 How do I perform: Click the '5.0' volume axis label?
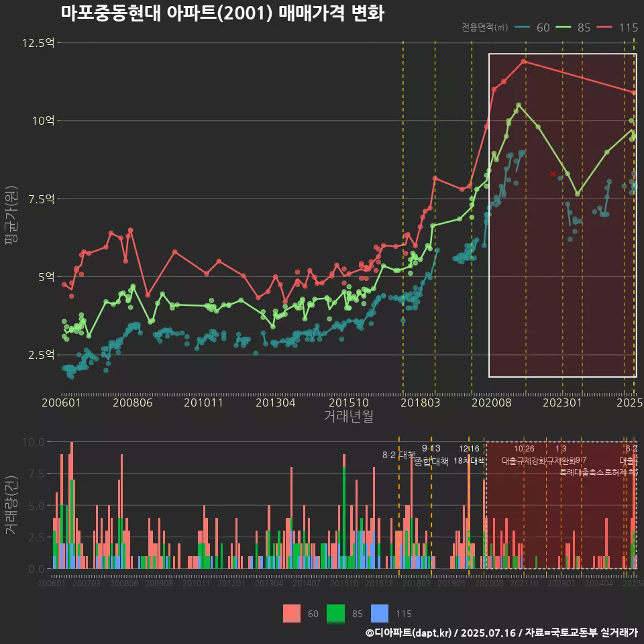click(x=36, y=506)
